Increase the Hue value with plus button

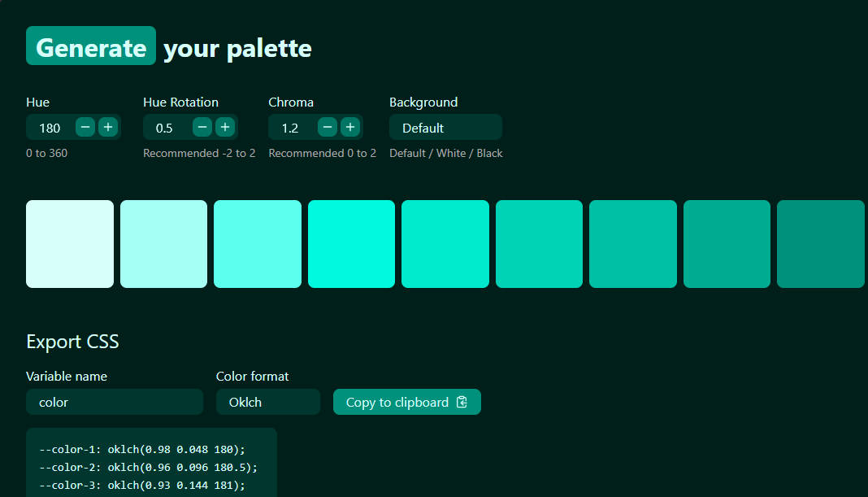click(108, 128)
